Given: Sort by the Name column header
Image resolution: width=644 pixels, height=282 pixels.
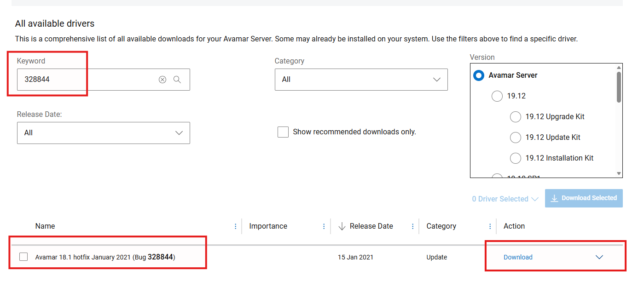Looking at the screenshot, I should click(x=45, y=226).
